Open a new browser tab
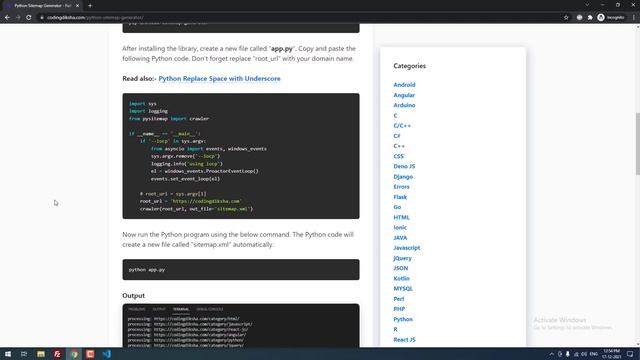 (90, 6)
